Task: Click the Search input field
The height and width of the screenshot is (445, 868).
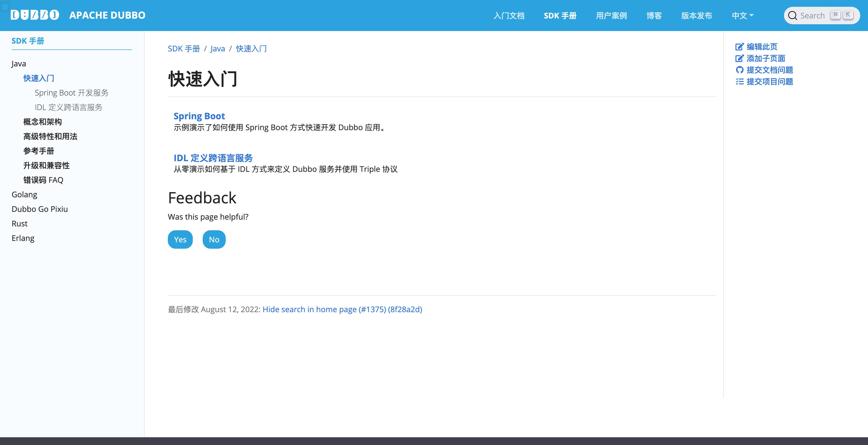Action: (812, 16)
